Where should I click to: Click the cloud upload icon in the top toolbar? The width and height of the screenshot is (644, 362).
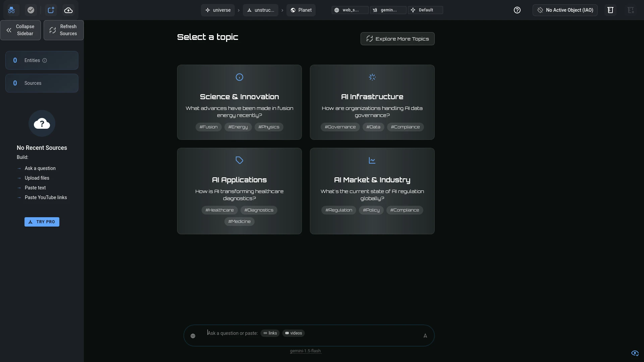(68, 10)
